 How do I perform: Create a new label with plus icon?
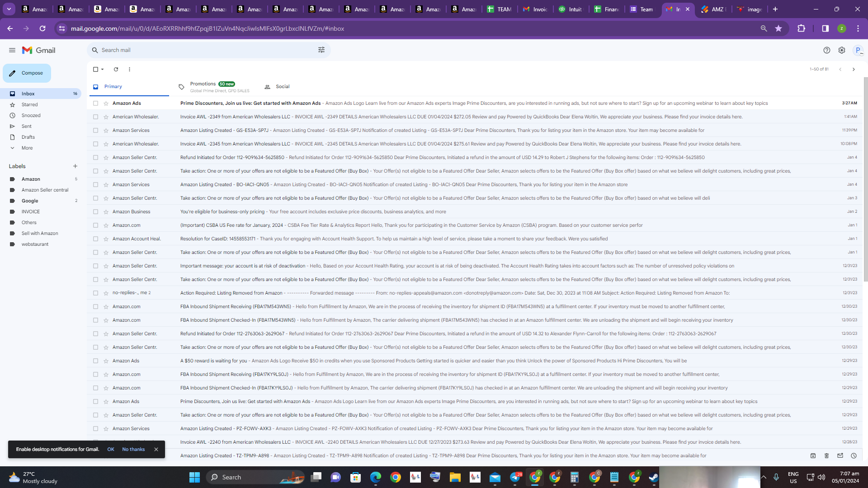tap(75, 166)
